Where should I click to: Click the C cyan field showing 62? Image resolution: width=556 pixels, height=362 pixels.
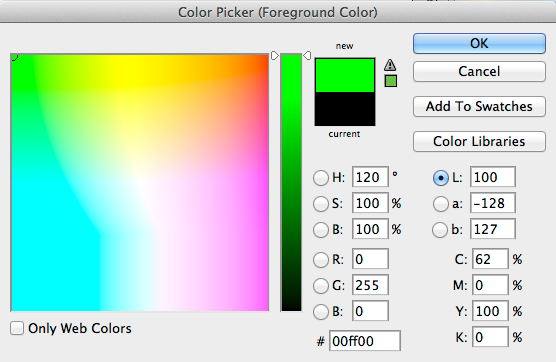tap(490, 259)
